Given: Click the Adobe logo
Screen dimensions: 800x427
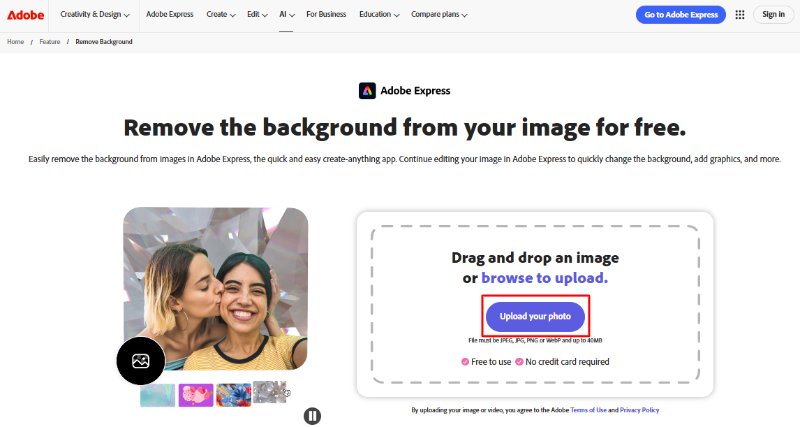Looking at the screenshot, I should [x=25, y=15].
